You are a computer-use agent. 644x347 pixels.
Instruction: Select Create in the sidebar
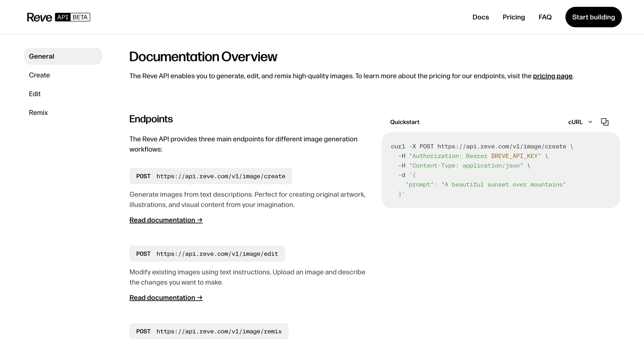[63, 75]
